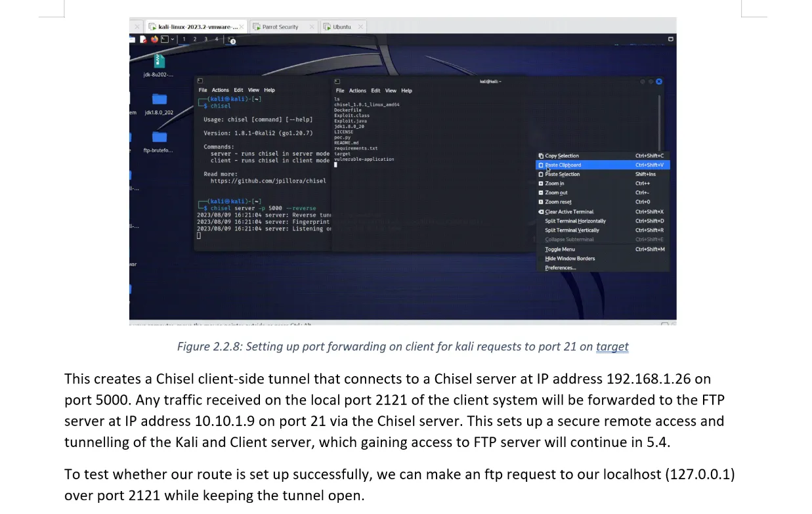This screenshot has width=812, height=514.
Task: Switch to Kali workspace 4
Action: (217, 39)
